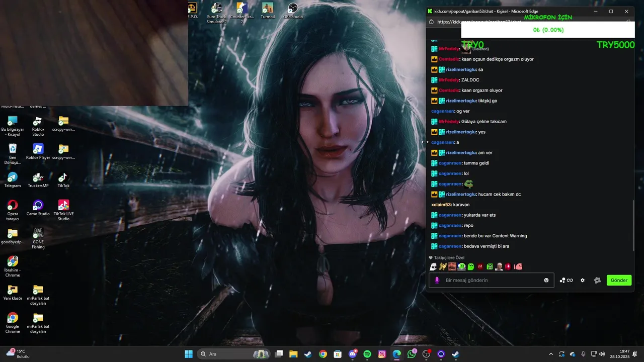
Task: Click the chat badge star icon beside Gönder
Action: [x=597, y=280]
